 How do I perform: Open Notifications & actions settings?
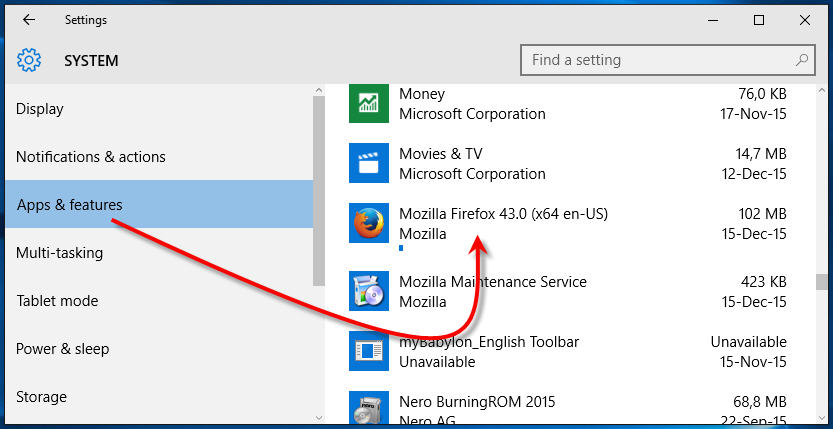click(x=91, y=157)
